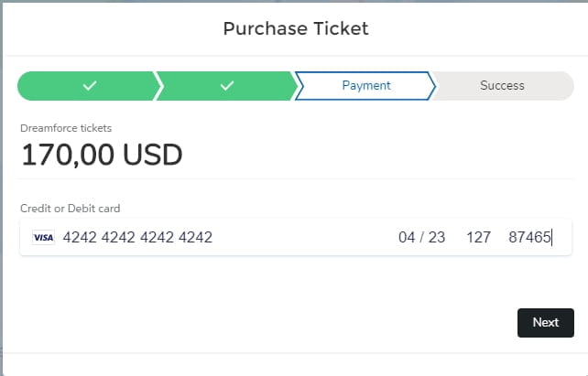
Task: Go to the Payment step
Action: [366, 86]
